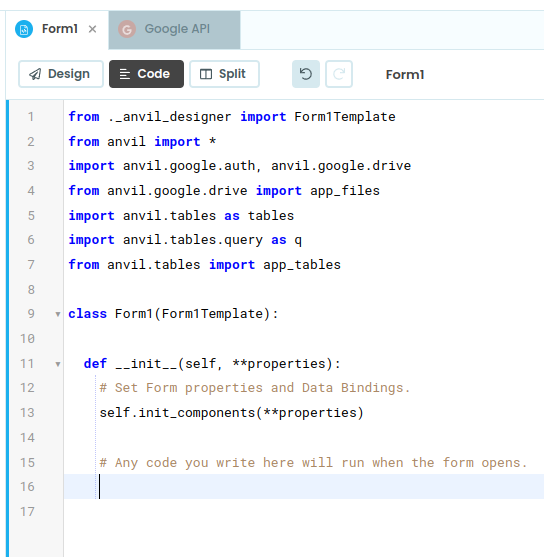Click the redo arrow button
Screen dimensions: 544x557
pyautogui.click(x=339, y=74)
